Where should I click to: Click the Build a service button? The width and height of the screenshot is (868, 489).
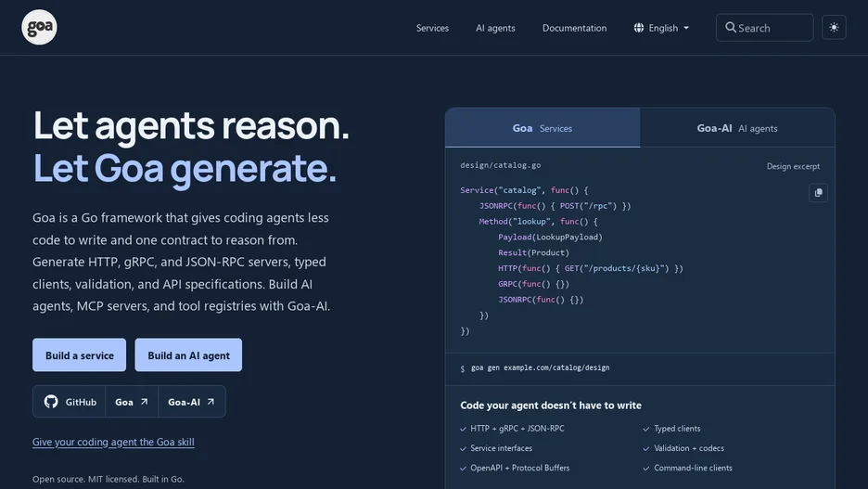(x=79, y=355)
